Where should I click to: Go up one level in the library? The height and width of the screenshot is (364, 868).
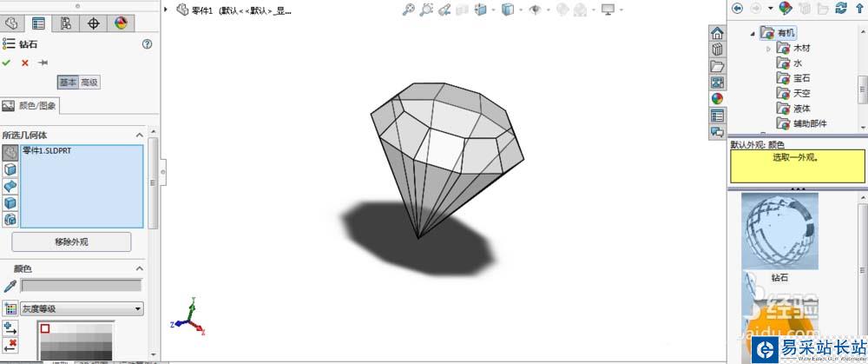(859, 8)
